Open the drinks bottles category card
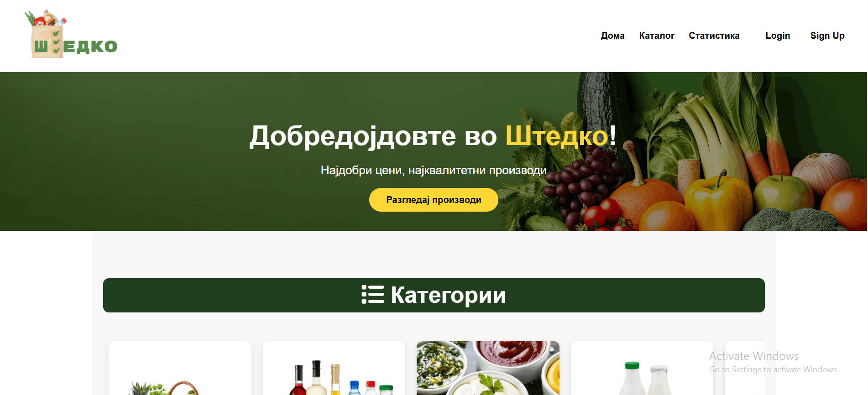Screen dimensions: 868x395 [334, 368]
